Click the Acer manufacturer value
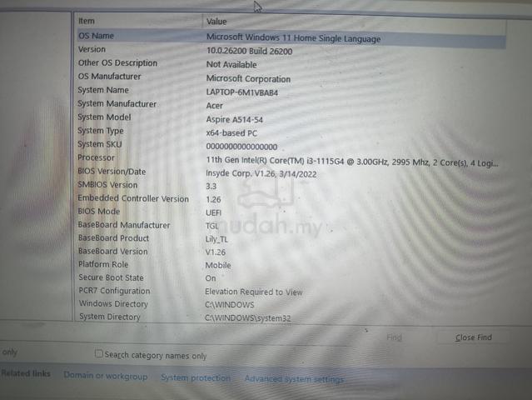This screenshot has width=532, height=400. tap(215, 106)
